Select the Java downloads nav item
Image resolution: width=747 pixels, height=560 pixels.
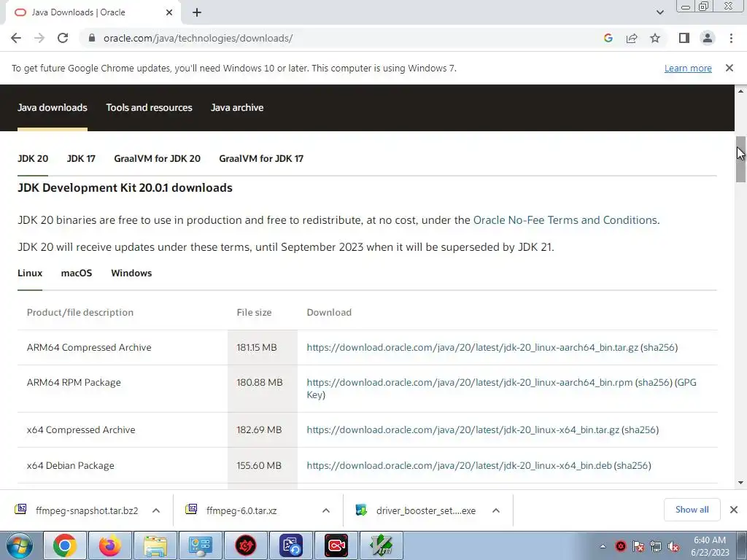click(x=53, y=108)
